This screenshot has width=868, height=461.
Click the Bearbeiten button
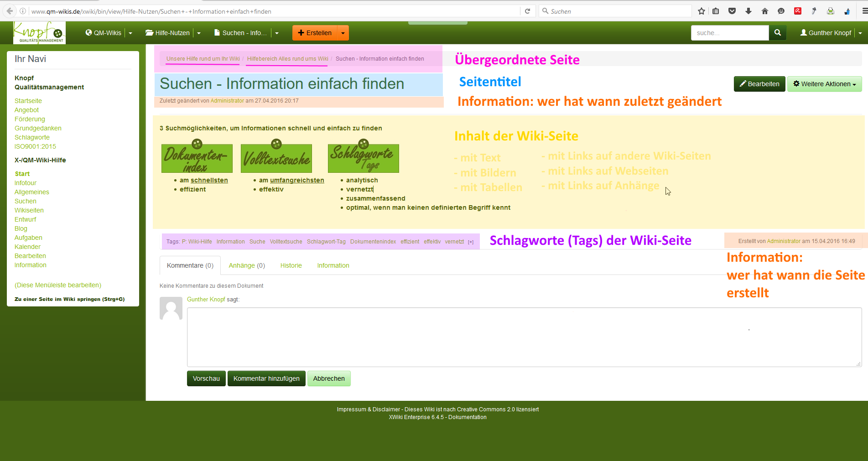tap(759, 84)
